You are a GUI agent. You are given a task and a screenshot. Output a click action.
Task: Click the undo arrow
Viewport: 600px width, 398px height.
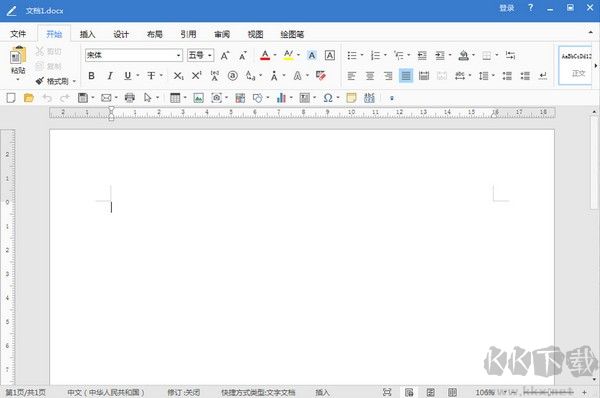pos(47,98)
